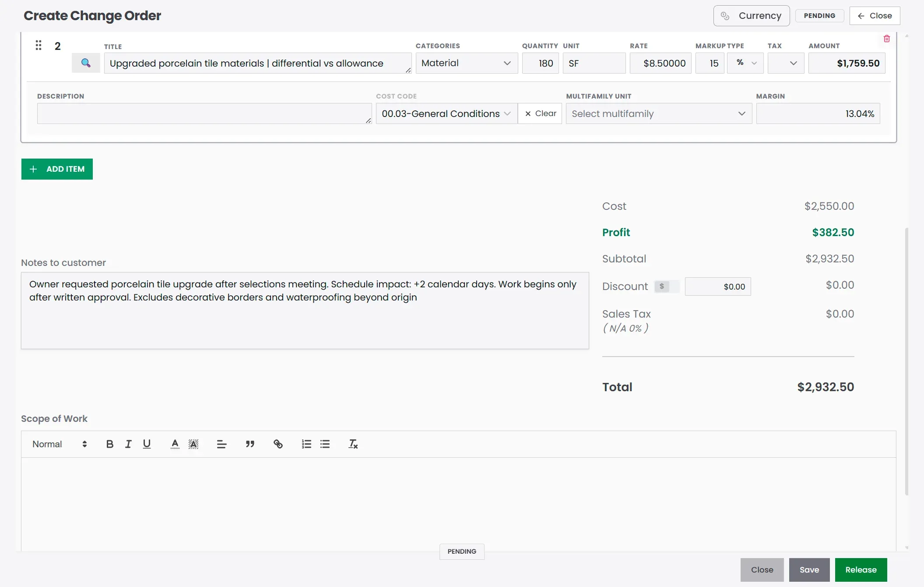Apply blockquote formatting
The image size is (924, 587).
(250, 444)
